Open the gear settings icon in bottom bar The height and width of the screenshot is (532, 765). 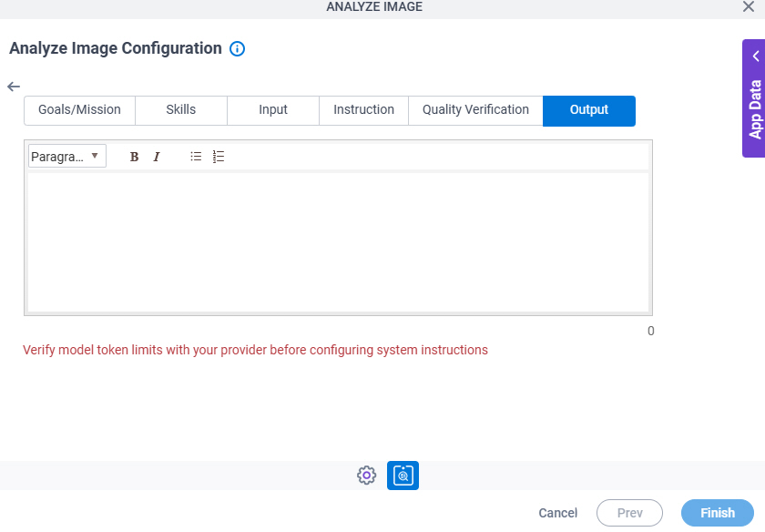tap(366, 475)
